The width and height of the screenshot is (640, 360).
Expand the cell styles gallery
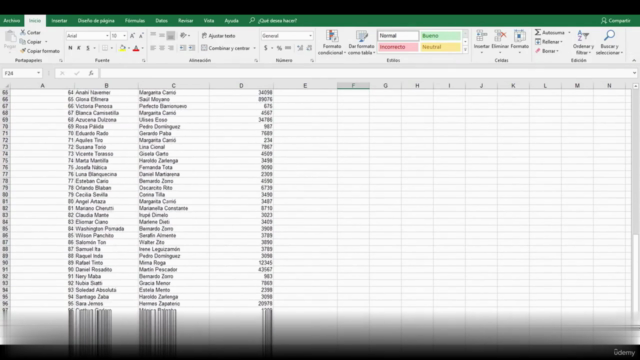coord(465,50)
